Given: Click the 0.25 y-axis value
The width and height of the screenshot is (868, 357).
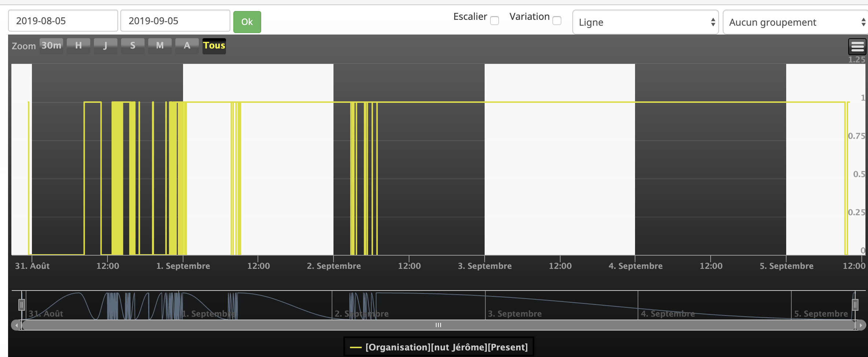Looking at the screenshot, I should (857, 212).
